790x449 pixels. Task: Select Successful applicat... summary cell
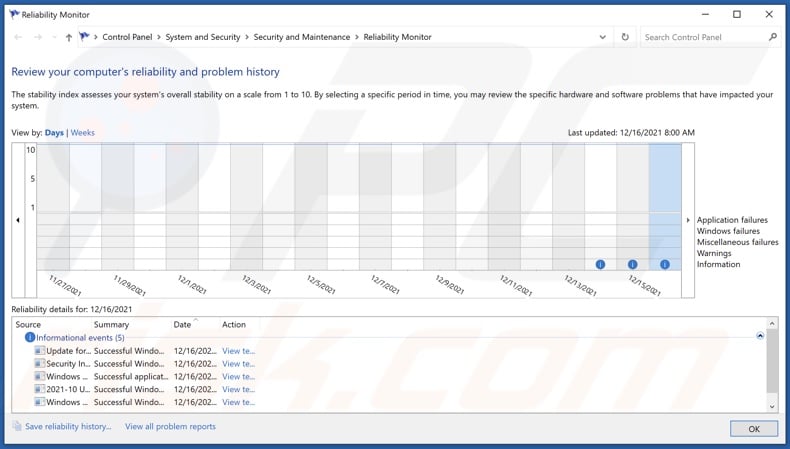[131, 376]
